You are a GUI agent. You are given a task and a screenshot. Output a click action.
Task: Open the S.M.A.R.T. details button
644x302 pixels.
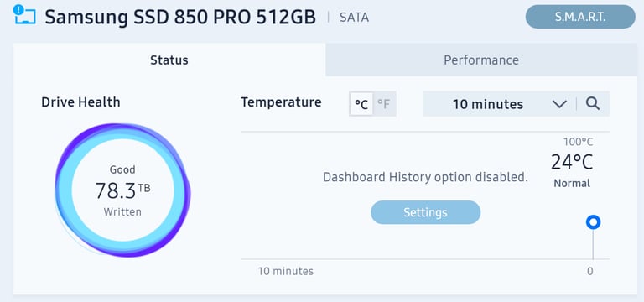580,17
